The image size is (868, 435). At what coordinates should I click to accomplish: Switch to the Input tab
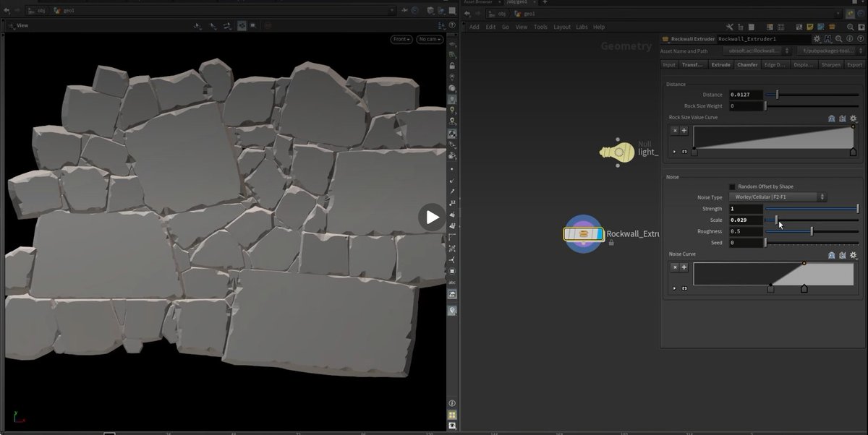pyautogui.click(x=669, y=64)
